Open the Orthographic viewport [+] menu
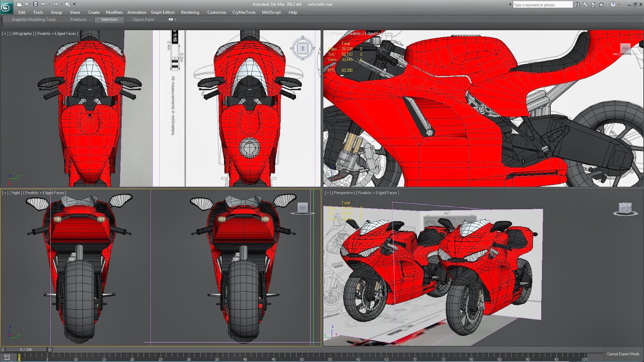Image resolution: width=644 pixels, height=362 pixels. coord(5,34)
